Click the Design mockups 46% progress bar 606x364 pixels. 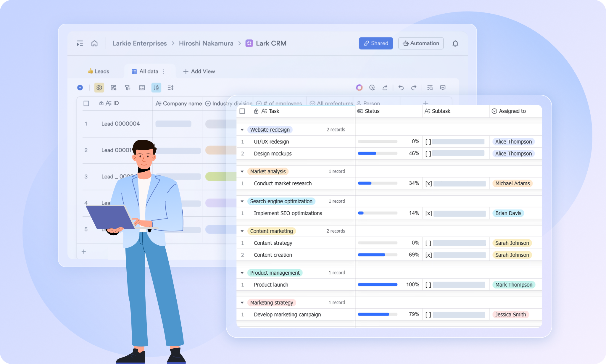click(x=378, y=154)
